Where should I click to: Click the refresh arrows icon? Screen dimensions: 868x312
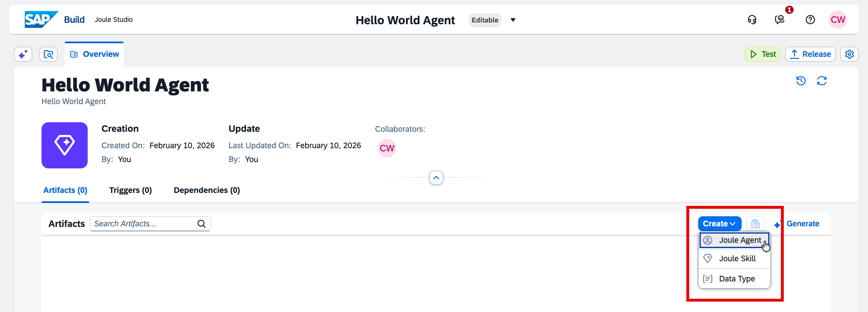coord(822,81)
